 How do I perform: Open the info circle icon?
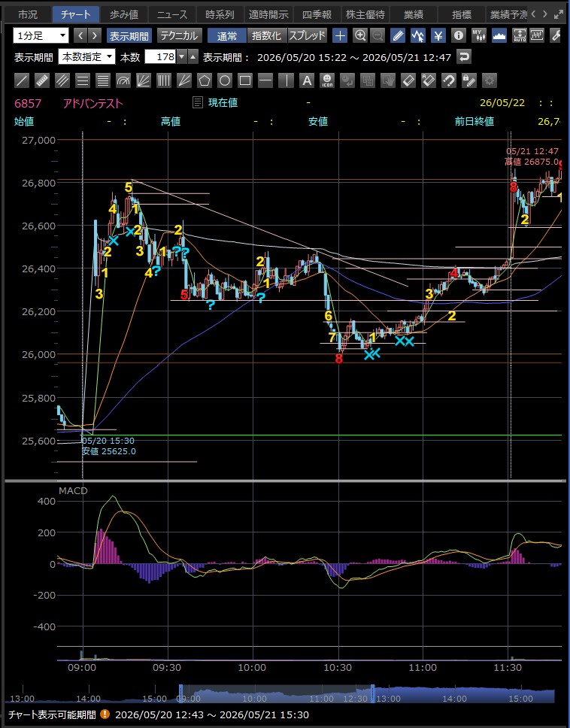pyautogui.click(x=458, y=36)
